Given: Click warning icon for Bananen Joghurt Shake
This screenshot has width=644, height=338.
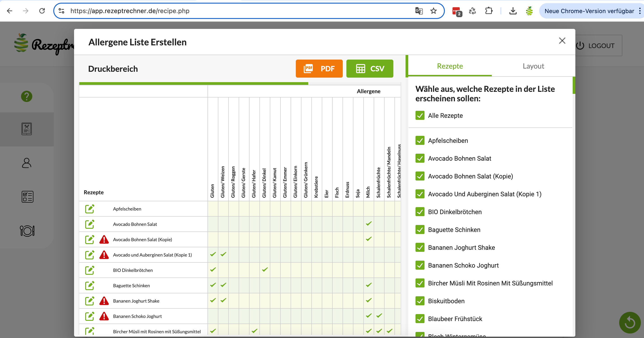Looking at the screenshot, I should point(104,301).
